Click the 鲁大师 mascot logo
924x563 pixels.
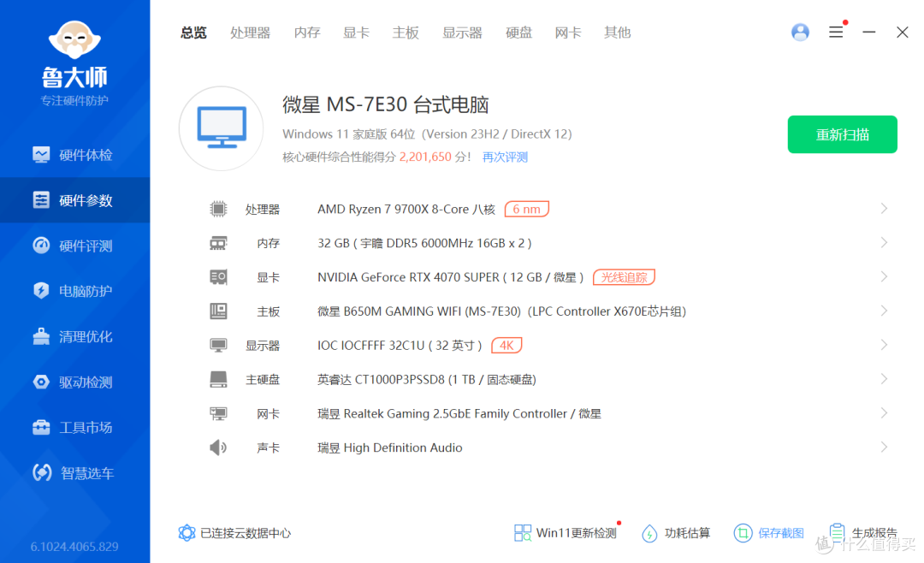tap(74, 39)
